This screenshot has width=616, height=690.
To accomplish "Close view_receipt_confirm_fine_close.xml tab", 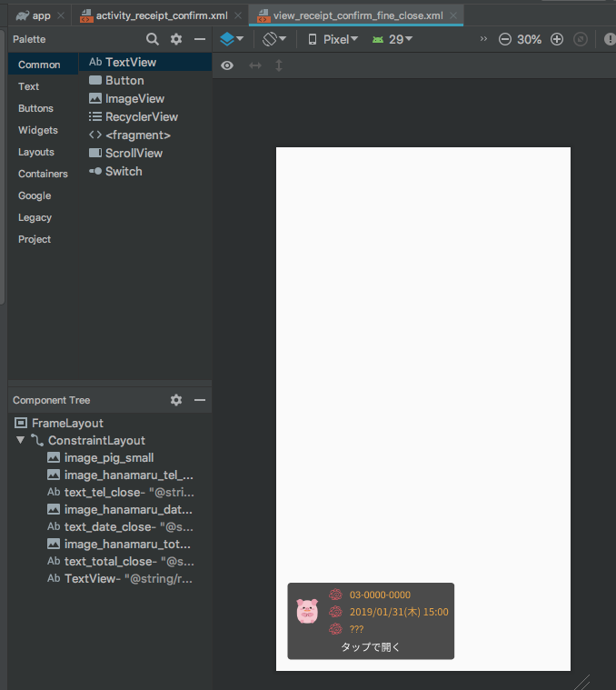I will tap(453, 15).
